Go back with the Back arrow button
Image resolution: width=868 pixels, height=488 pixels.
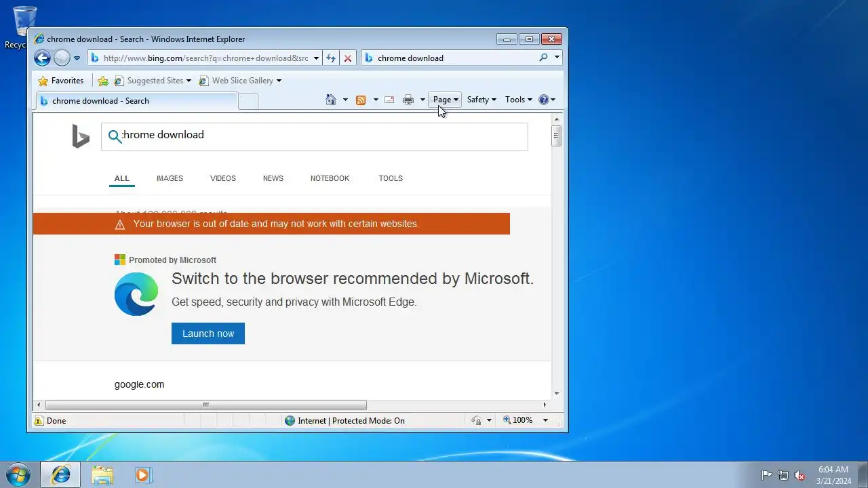pos(42,58)
